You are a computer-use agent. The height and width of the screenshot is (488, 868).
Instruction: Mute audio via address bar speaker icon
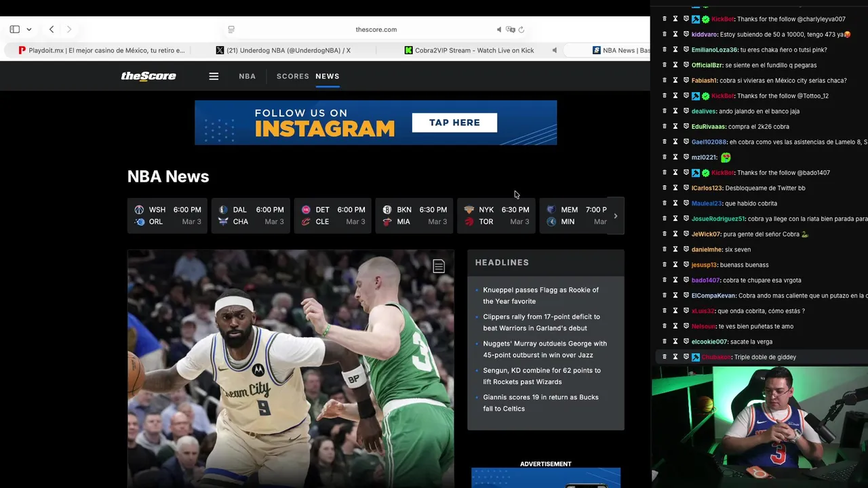(x=499, y=29)
